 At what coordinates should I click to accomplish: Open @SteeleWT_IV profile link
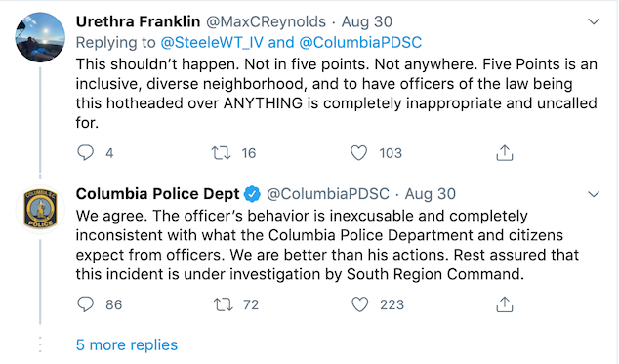click(x=212, y=42)
